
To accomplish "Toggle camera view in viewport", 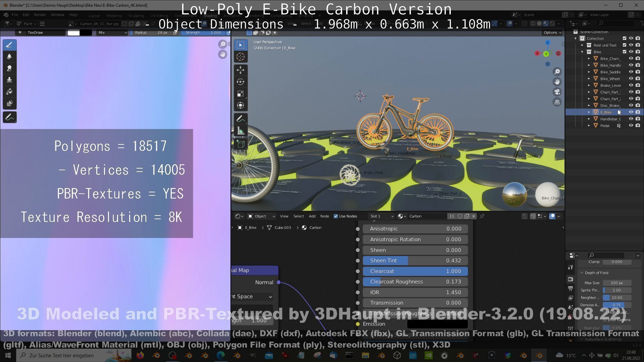I will [557, 92].
